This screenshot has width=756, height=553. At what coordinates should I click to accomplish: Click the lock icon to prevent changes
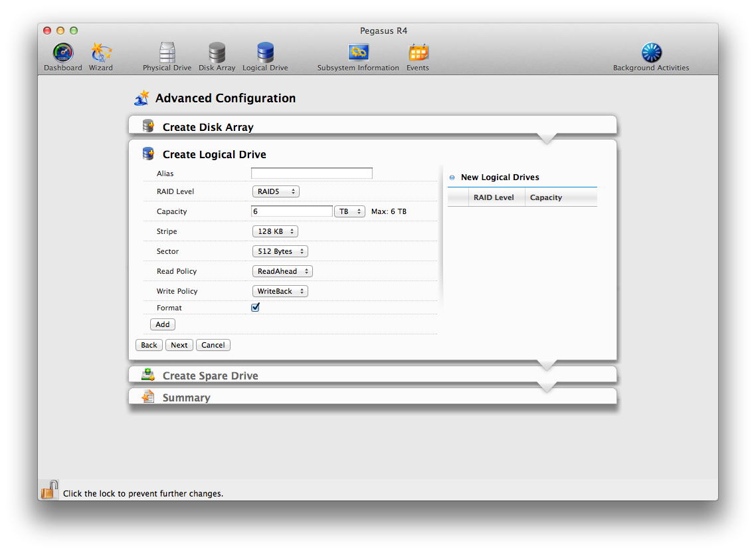[49, 491]
